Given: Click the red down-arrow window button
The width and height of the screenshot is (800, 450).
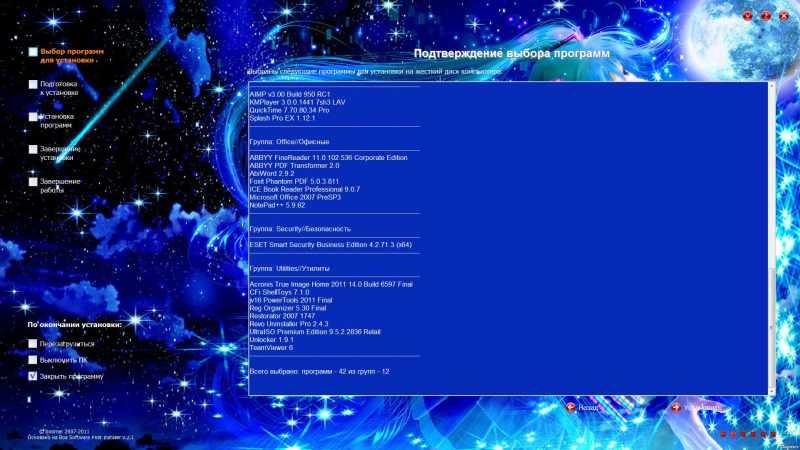Looking at the screenshot, I should (x=747, y=16).
